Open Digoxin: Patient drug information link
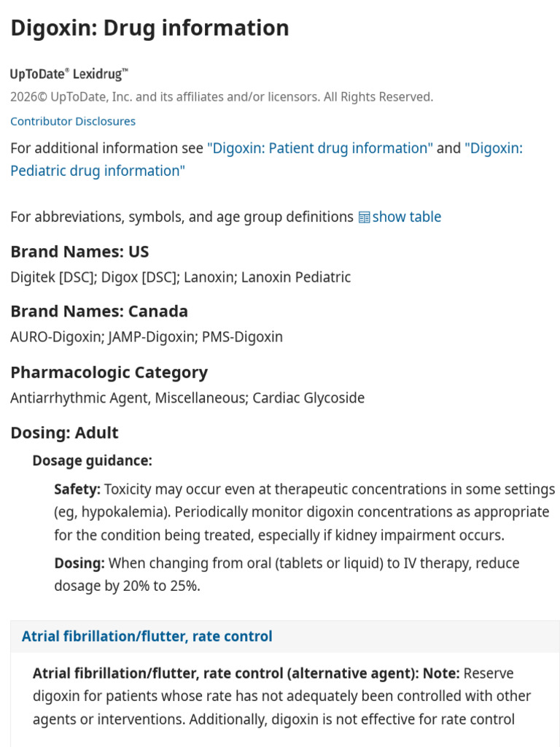Screen dimensions: 560x747 click(320, 148)
